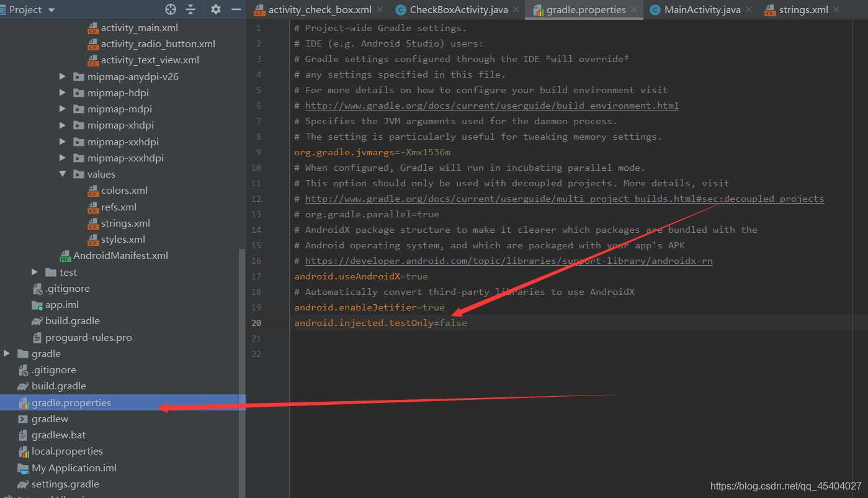Click the Project panel vertical scrollbar
The height and width of the screenshot is (498, 868).
click(242, 373)
